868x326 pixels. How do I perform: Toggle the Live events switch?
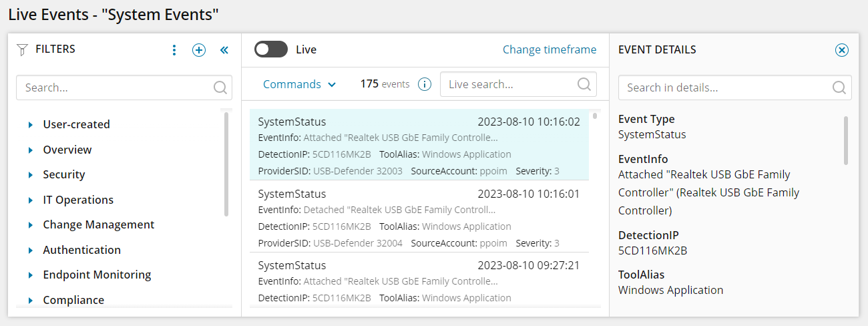point(271,49)
